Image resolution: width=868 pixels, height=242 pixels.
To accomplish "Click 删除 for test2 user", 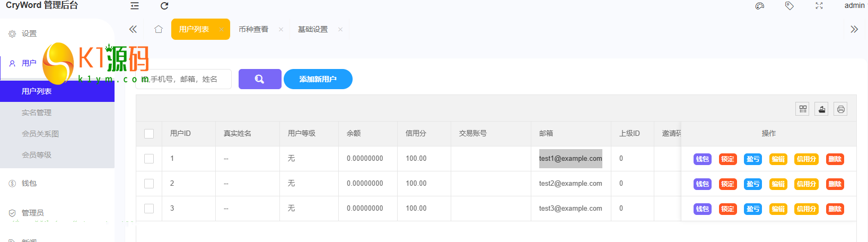I will (x=835, y=184).
